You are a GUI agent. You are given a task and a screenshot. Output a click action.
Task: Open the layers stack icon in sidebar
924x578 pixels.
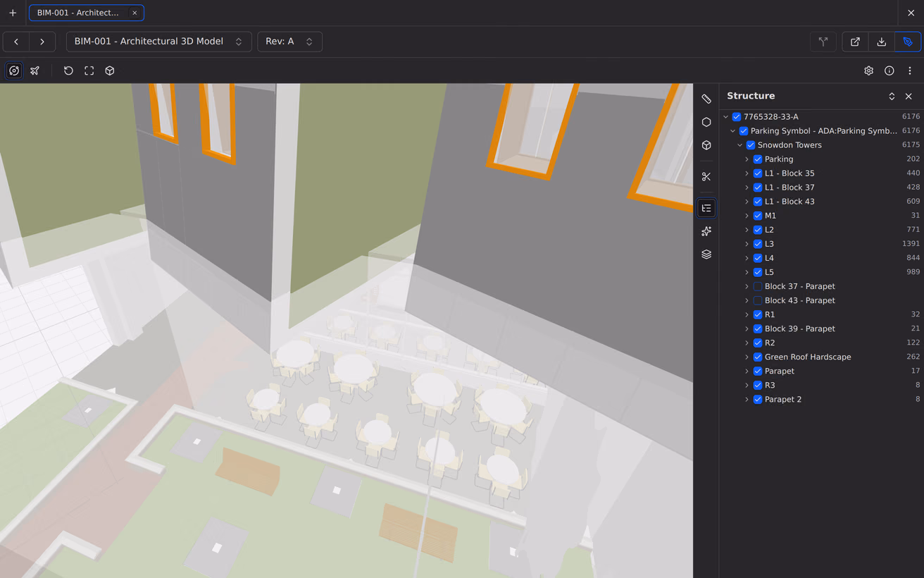[706, 254]
